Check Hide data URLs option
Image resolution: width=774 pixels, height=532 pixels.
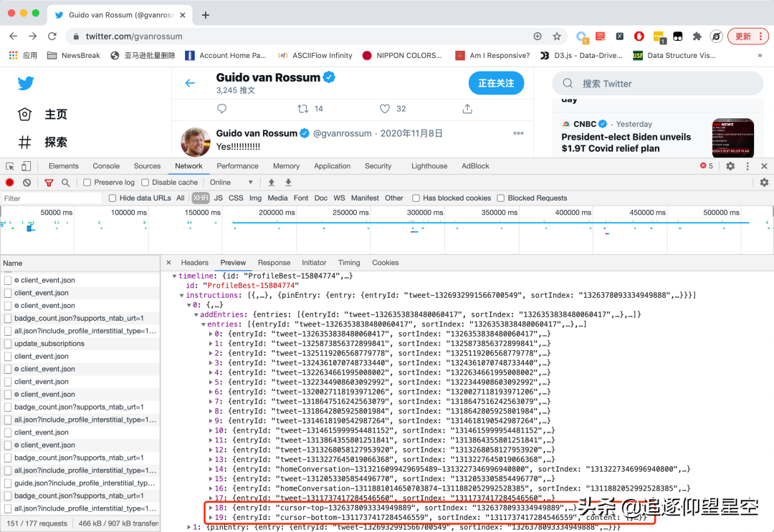pos(113,198)
